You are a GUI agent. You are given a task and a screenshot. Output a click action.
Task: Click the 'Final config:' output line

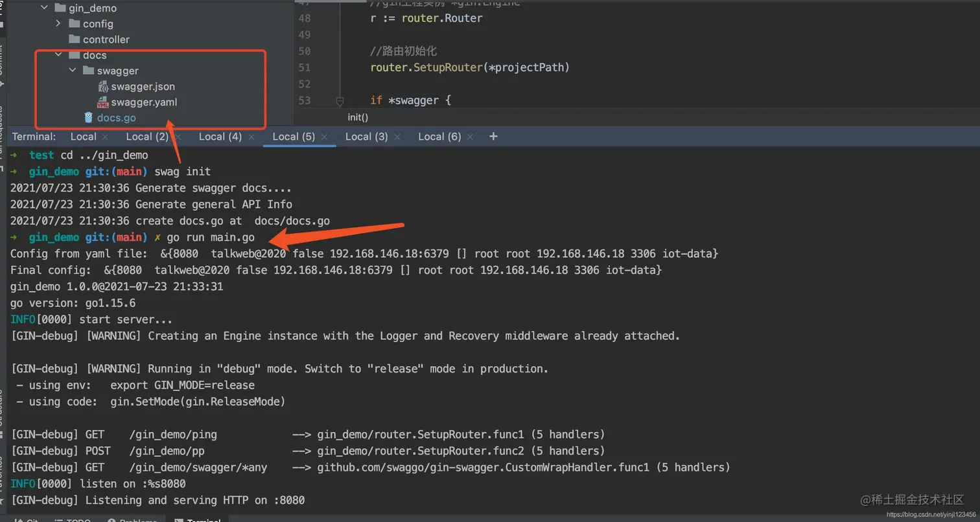coord(336,270)
